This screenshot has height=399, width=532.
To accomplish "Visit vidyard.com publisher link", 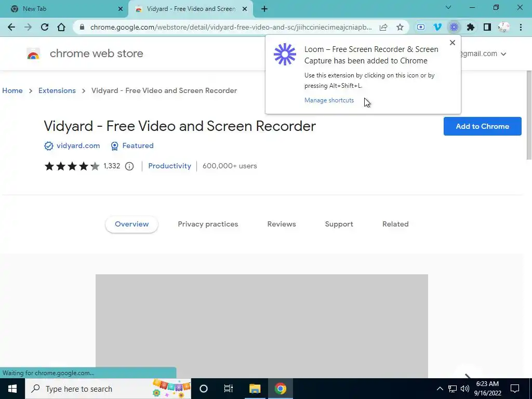I will coord(78,146).
